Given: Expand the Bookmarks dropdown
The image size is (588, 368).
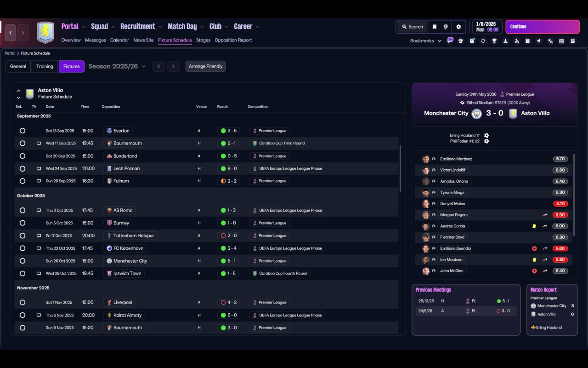Looking at the screenshot, I should [x=426, y=41].
